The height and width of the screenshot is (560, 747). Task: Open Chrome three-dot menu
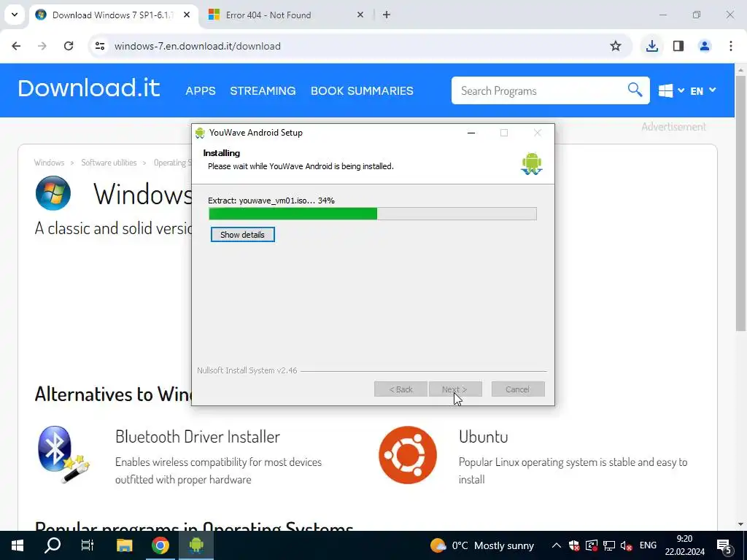tap(731, 46)
